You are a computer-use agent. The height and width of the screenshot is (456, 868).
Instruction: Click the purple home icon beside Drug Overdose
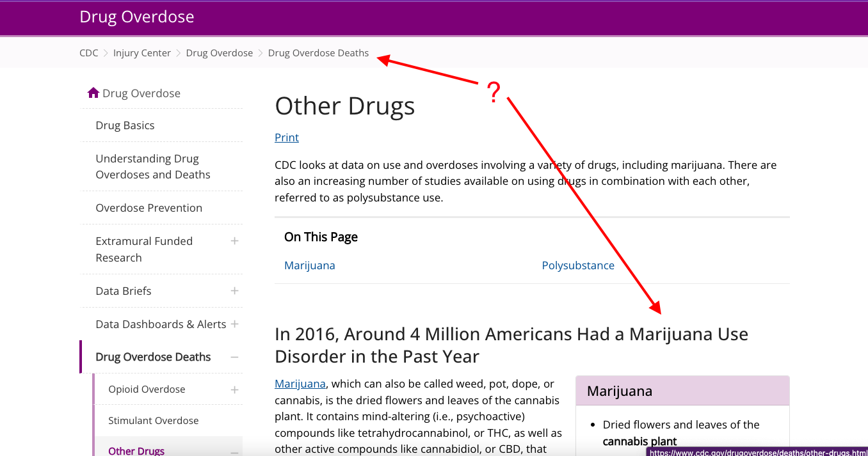point(93,93)
